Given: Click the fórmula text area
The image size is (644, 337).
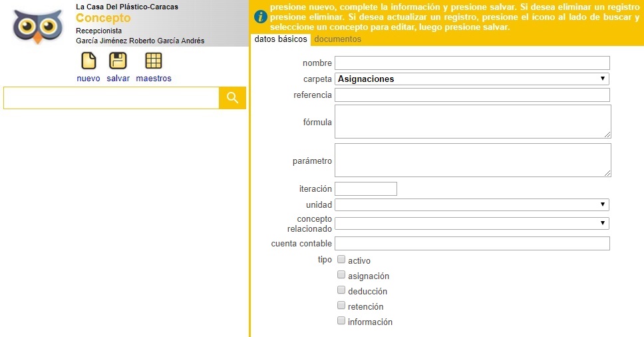Looking at the screenshot, I should [x=473, y=122].
